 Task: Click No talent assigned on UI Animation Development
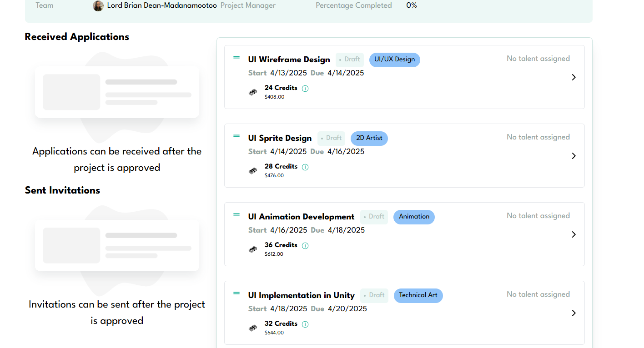point(538,216)
